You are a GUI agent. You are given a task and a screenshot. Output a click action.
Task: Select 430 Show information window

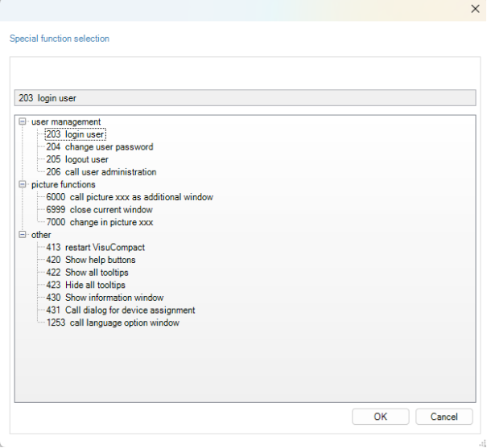coord(105,298)
